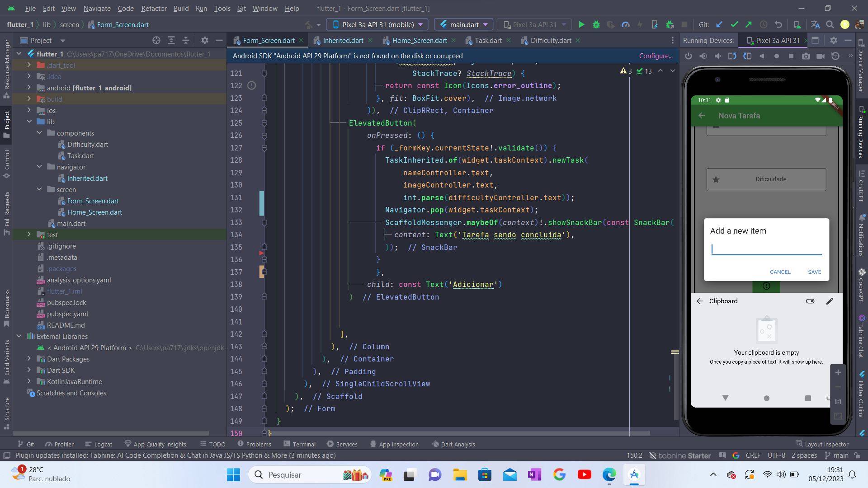The height and width of the screenshot is (488, 868).
Task: Open Project panel settings gear
Action: click(205, 41)
